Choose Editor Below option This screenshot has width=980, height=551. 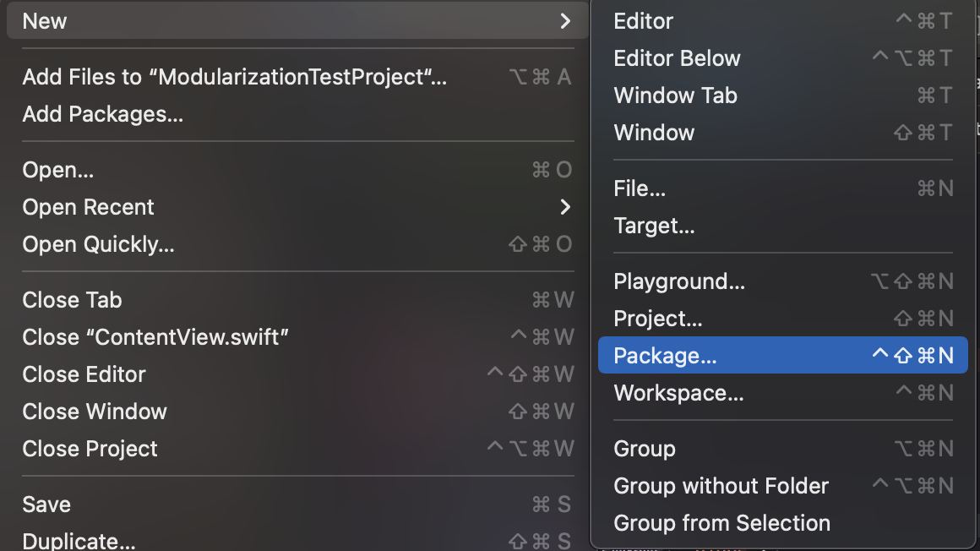pos(677,58)
